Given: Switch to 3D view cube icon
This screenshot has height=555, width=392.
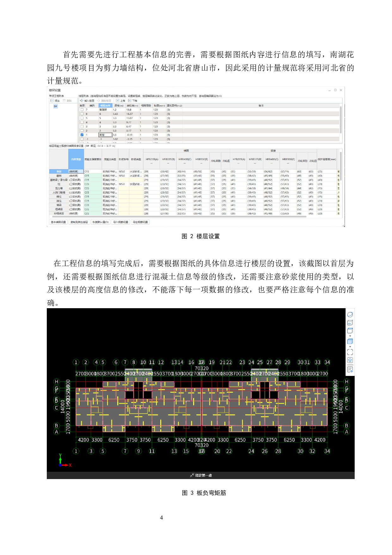Looking at the screenshot, I should pyautogui.click(x=350, y=323).
